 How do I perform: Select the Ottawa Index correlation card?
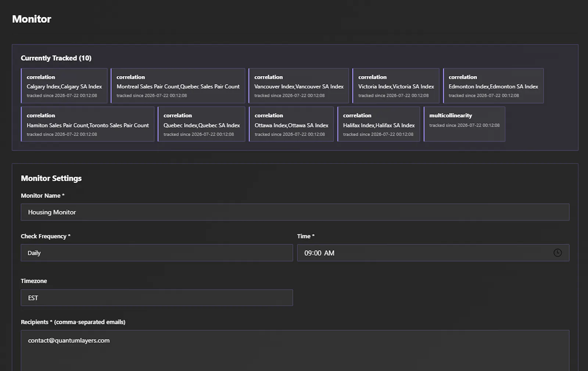[x=291, y=124]
